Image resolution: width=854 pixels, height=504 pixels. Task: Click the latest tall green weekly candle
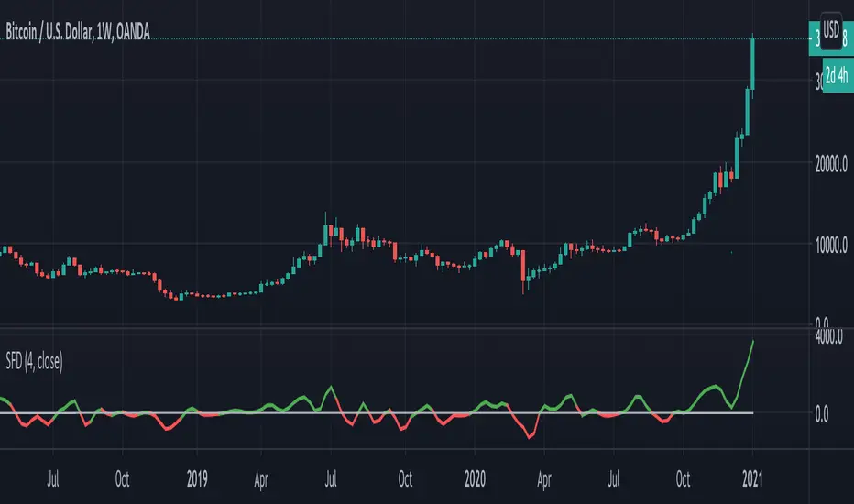tap(752, 64)
